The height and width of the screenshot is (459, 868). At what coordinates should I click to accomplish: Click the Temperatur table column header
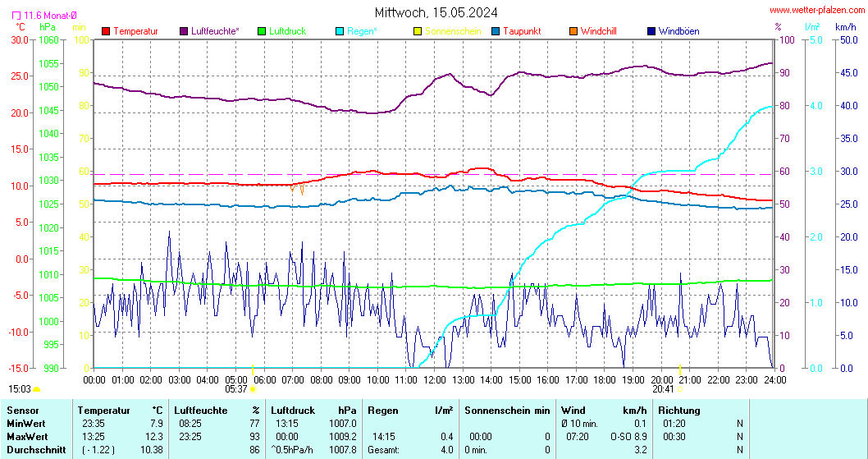pos(103,411)
